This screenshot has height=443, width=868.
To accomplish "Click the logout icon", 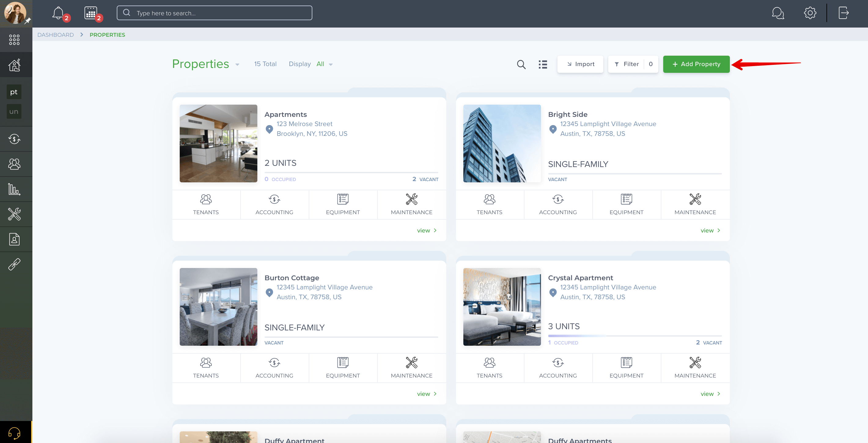I will (843, 13).
